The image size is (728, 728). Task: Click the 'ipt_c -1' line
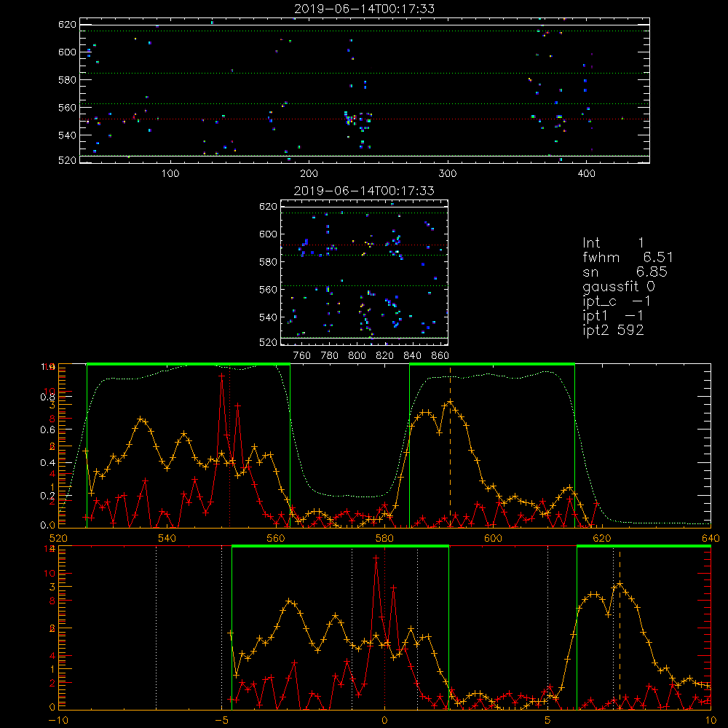pos(617,301)
